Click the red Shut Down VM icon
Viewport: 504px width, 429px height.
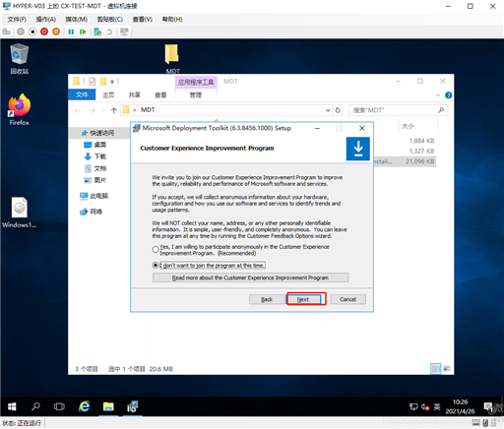pos(44,31)
